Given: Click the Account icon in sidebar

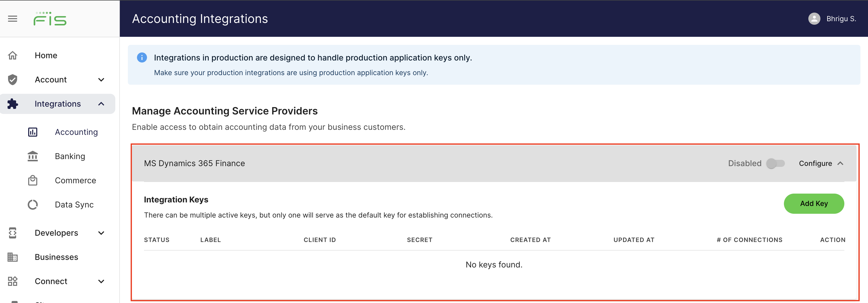Looking at the screenshot, I should (x=13, y=79).
